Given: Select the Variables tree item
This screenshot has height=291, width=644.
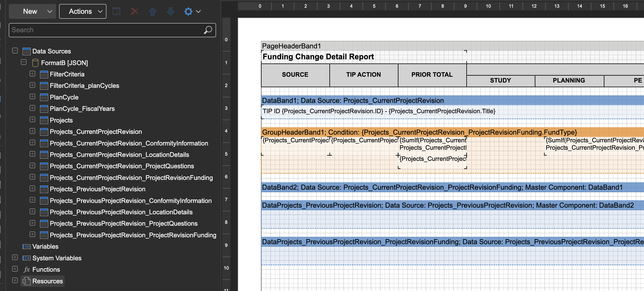Looking at the screenshot, I should pos(45,247).
